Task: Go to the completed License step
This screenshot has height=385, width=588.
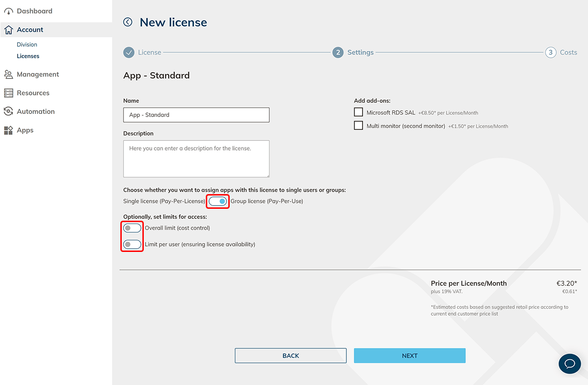Action: coord(129,52)
